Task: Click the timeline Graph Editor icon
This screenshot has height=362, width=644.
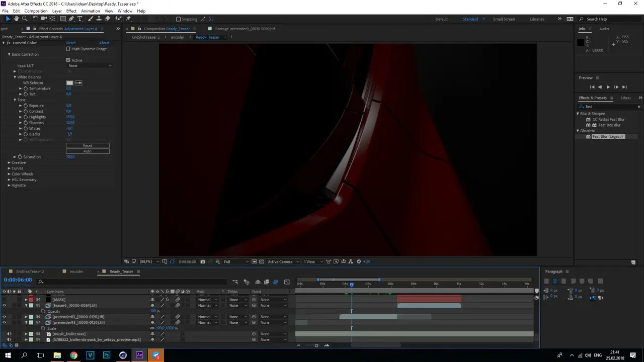Action: (287, 282)
